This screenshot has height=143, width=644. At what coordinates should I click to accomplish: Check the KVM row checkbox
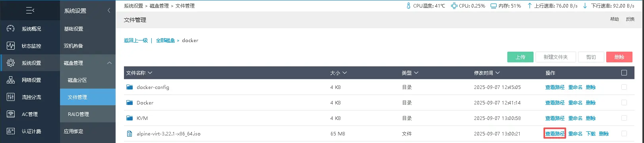point(624,118)
